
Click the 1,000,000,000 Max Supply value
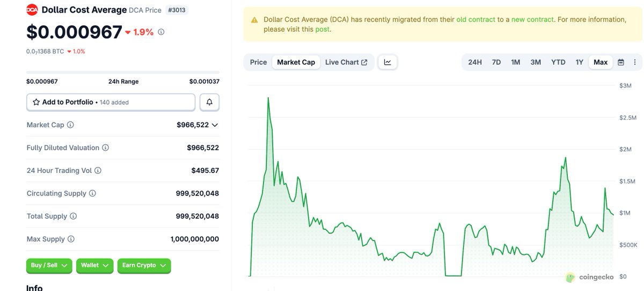pyautogui.click(x=195, y=239)
